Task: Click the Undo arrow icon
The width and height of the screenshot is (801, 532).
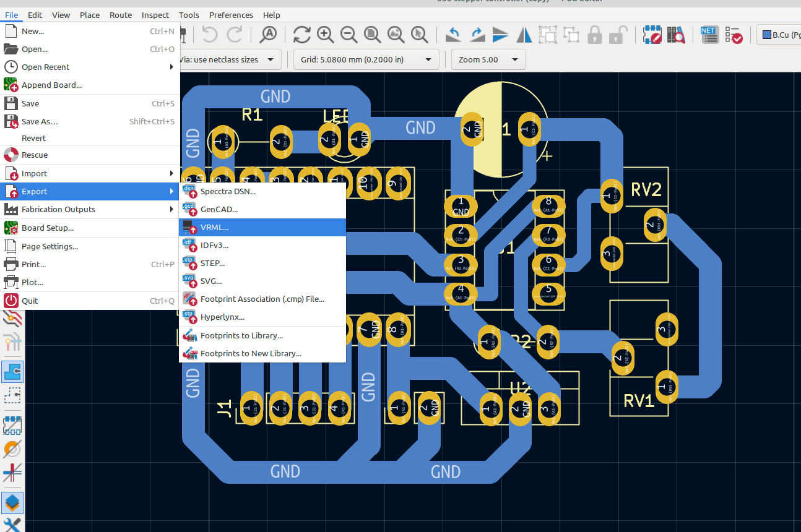Action: click(210, 35)
